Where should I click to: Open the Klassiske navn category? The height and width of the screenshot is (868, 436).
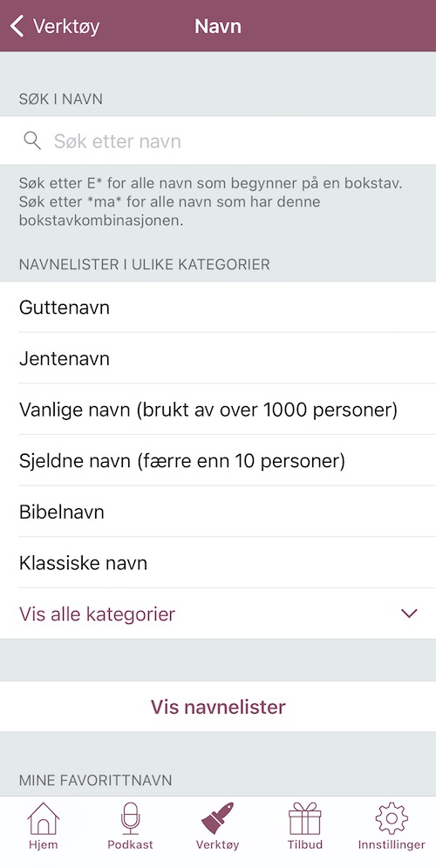tap(218, 563)
